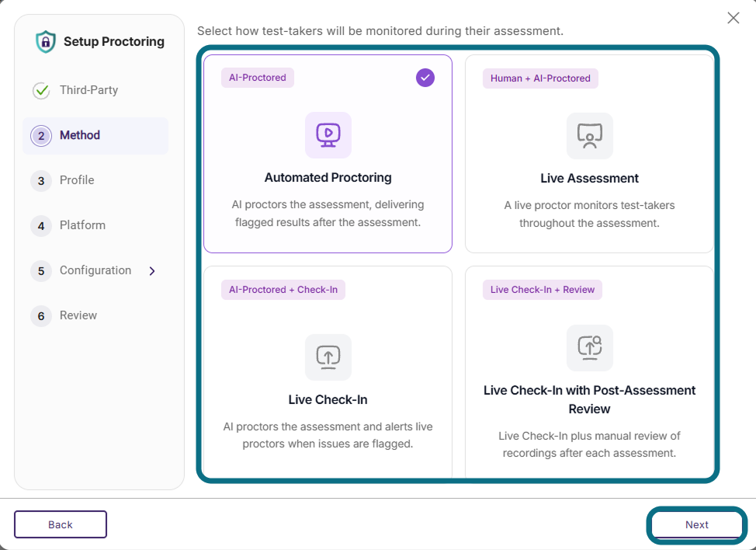756x550 pixels.
Task: Click the AI-Proctored tag
Action: [x=258, y=78]
